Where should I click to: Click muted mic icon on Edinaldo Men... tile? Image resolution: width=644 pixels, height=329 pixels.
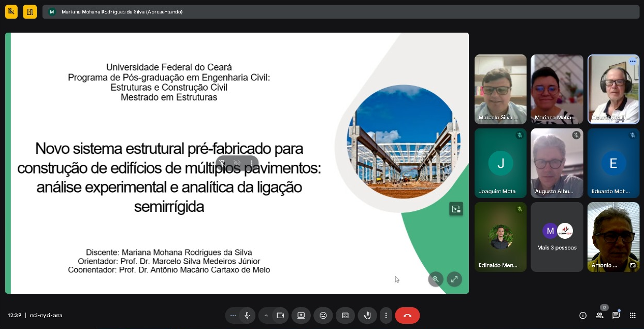point(519,209)
